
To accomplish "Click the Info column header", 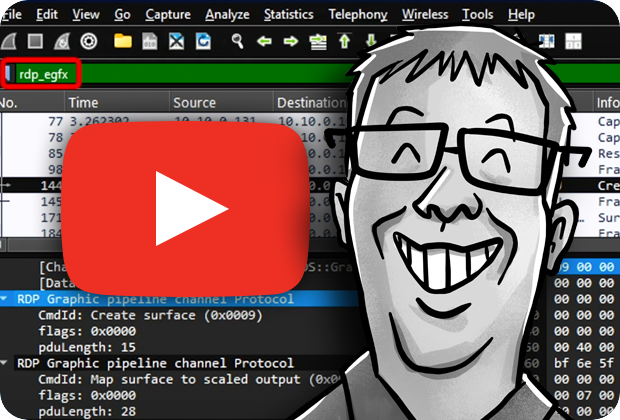I will point(607,102).
